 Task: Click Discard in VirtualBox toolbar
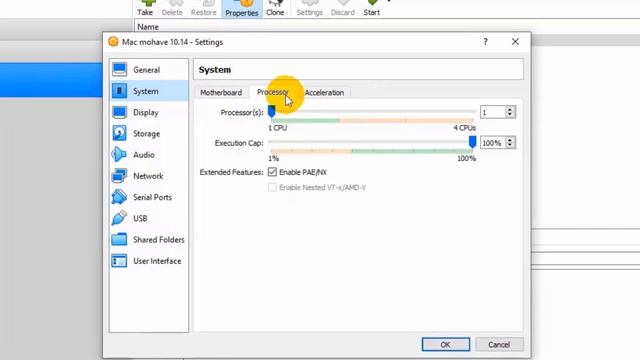(342, 8)
